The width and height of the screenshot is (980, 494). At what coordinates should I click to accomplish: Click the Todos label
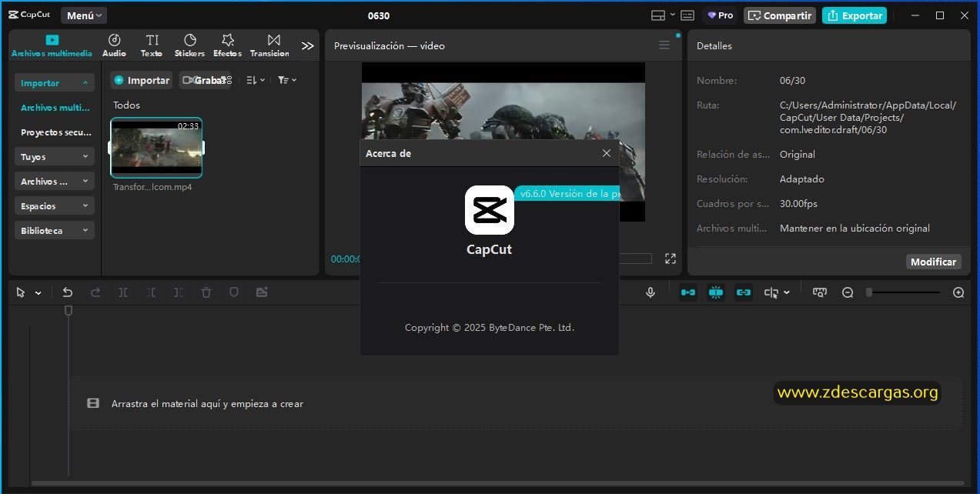click(x=126, y=105)
